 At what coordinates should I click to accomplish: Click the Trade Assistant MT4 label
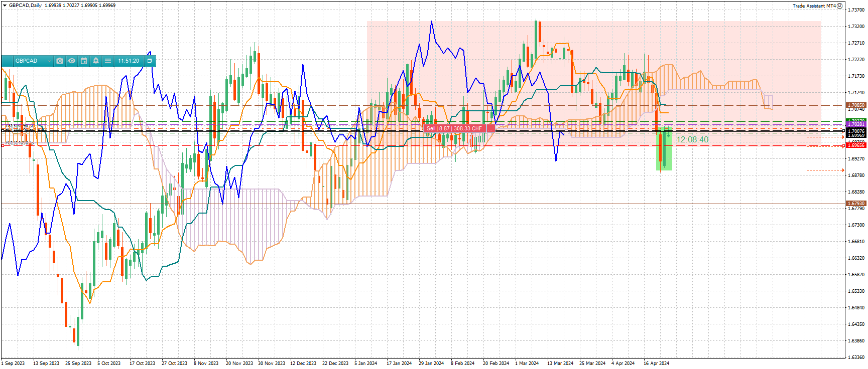point(814,6)
